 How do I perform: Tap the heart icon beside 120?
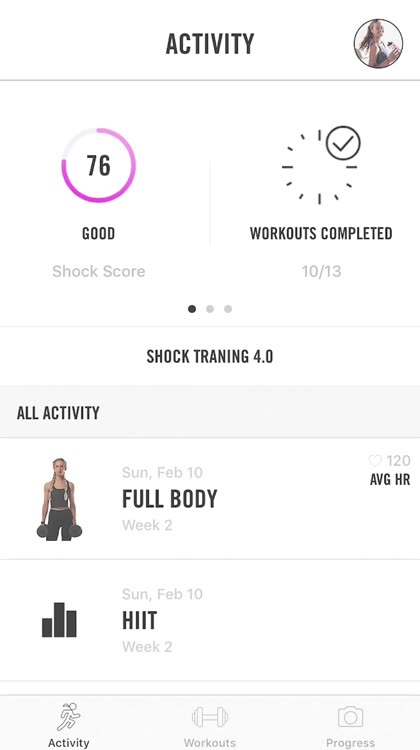click(375, 461)
